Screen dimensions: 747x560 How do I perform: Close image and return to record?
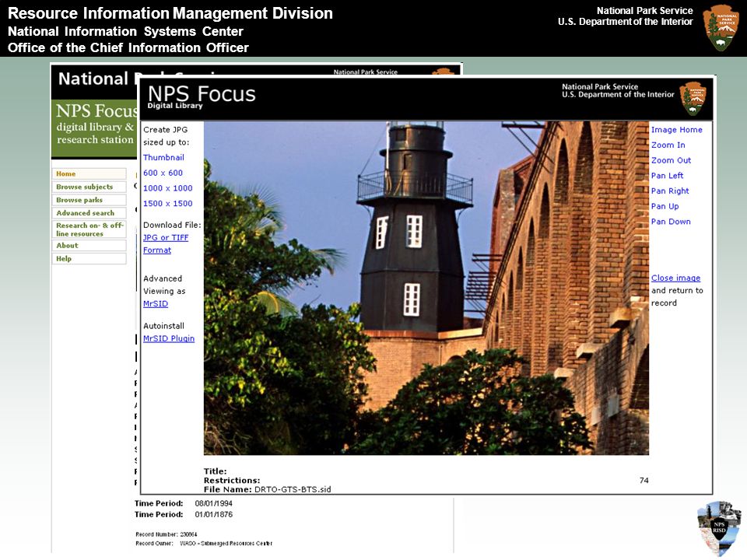click(675, 278)
